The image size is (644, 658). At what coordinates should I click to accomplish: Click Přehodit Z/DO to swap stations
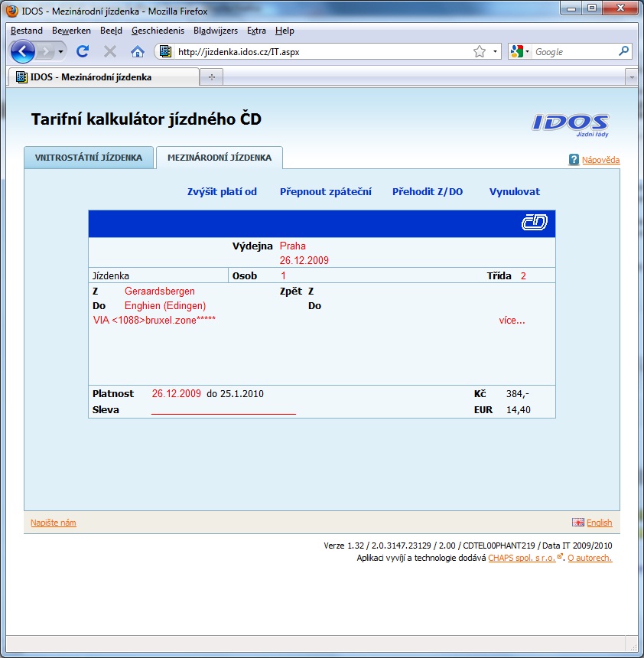click(x=428, y=192)
